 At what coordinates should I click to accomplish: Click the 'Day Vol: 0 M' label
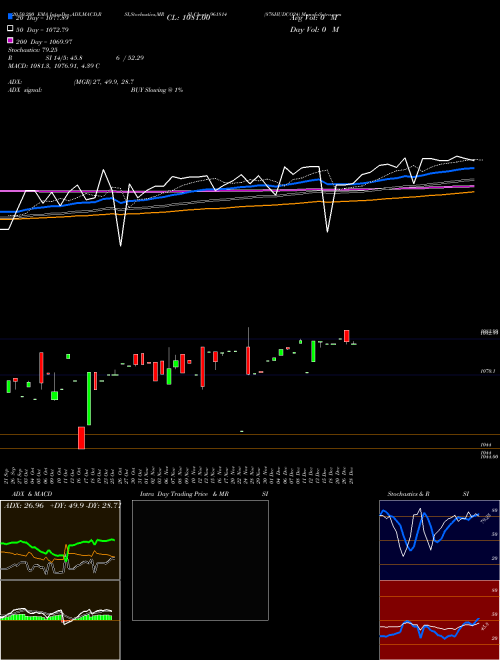[x=314, y=29]
